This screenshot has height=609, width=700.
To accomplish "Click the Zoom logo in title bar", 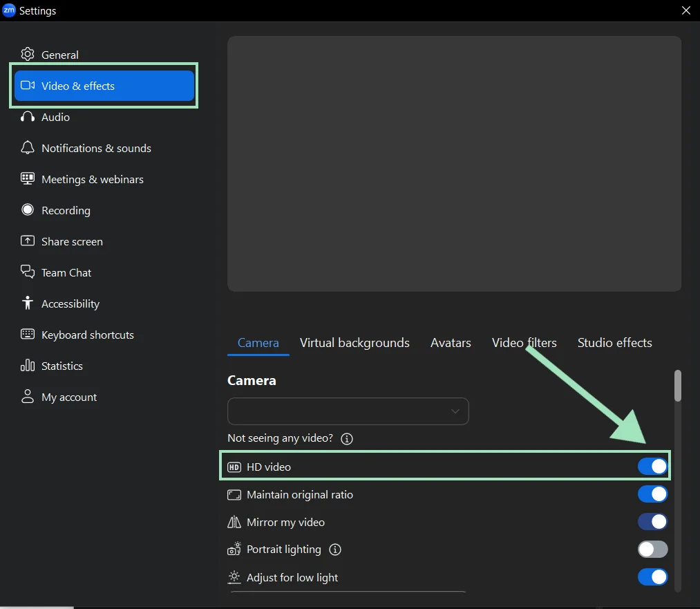I will tap(9, 10).
